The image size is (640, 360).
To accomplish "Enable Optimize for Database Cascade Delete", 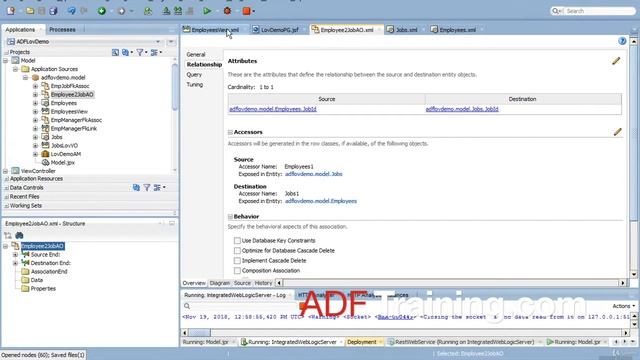I will coord(237,251).
